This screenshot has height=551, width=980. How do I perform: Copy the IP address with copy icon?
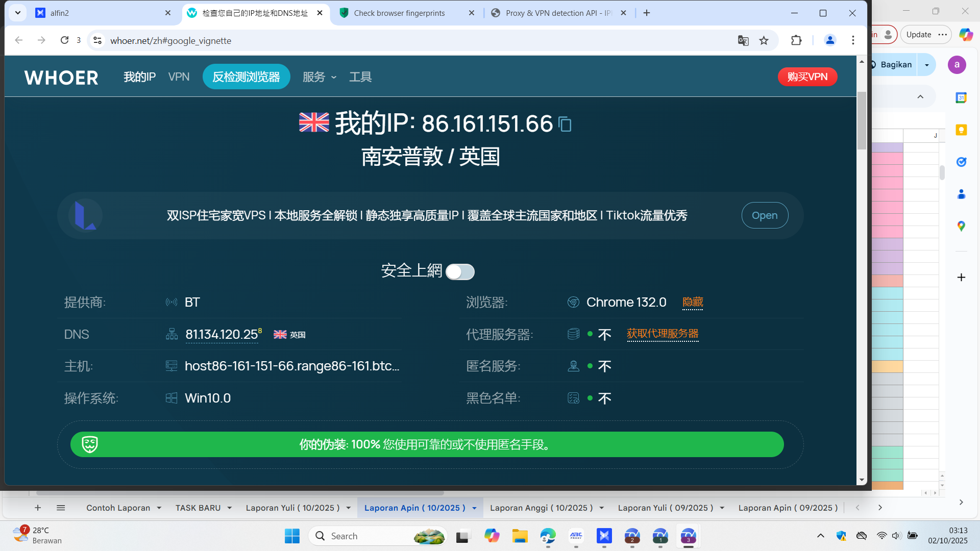pyautogui.click(x=565, y=124)
